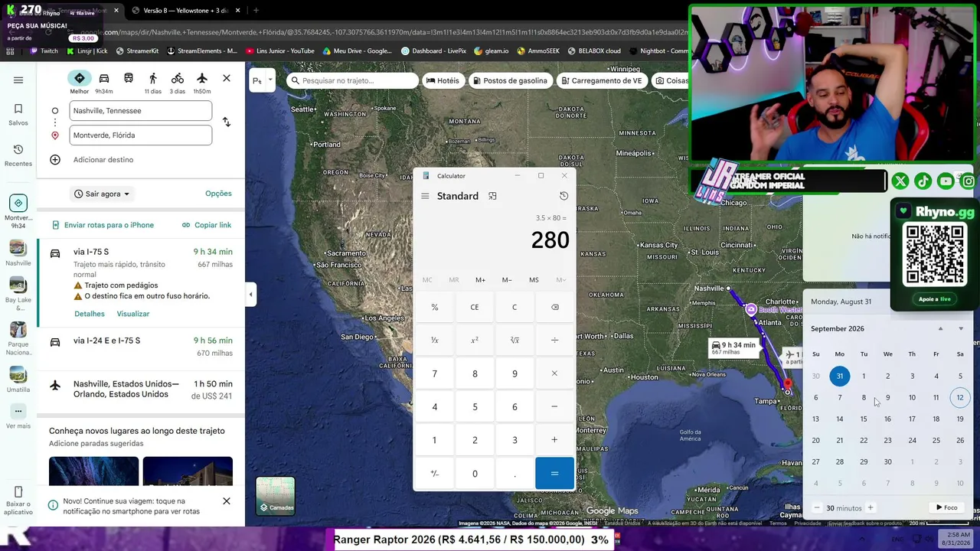
Task: Filter by Carregamento de VE
Action: coord(601,80)
